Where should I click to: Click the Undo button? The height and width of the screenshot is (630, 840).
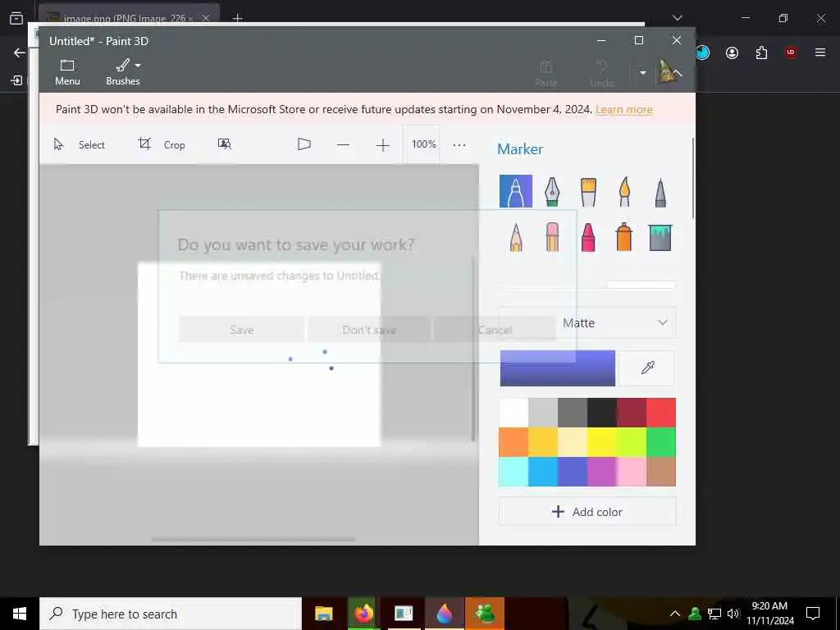(602, 73)
